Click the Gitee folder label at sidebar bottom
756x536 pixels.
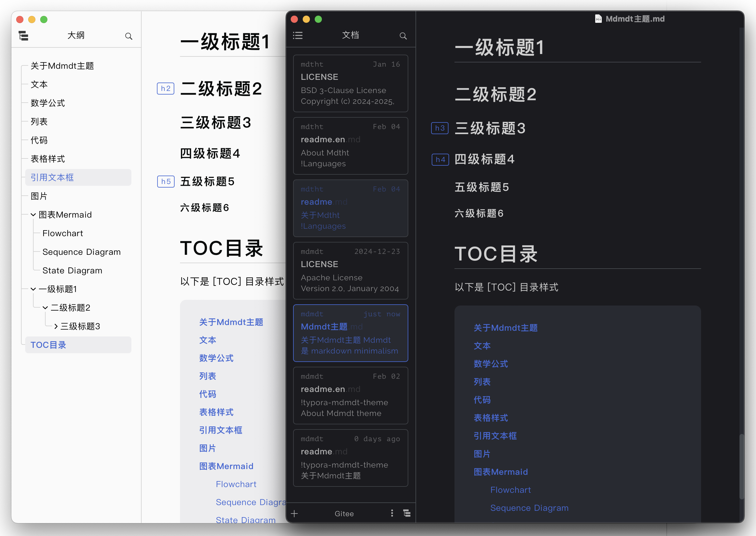[x=344, y=513]
